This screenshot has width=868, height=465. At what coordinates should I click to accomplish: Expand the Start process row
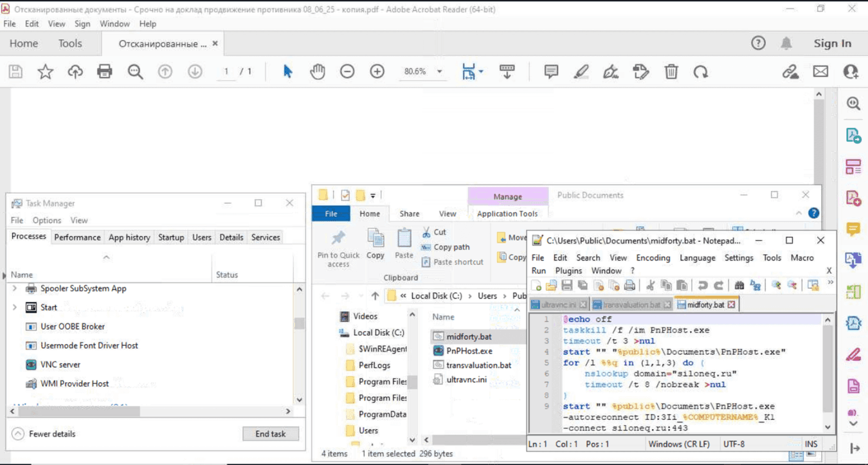click(x=15, y=307)
